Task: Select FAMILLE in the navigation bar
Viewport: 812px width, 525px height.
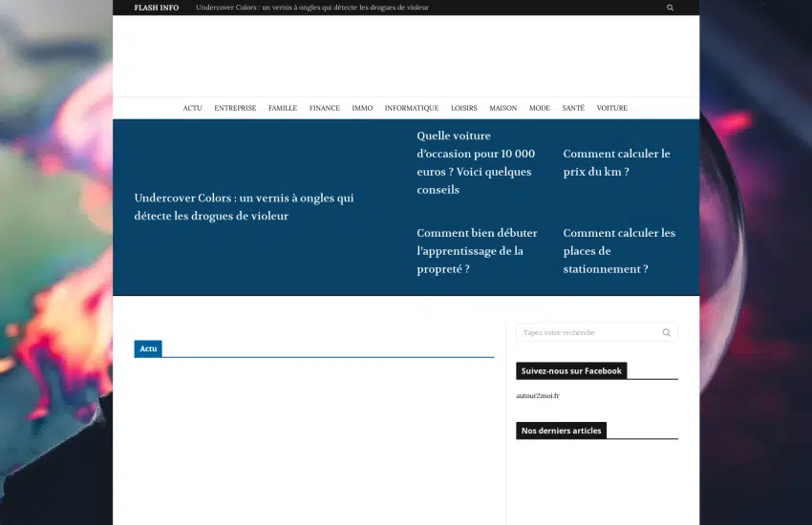Action: [283, 109]
